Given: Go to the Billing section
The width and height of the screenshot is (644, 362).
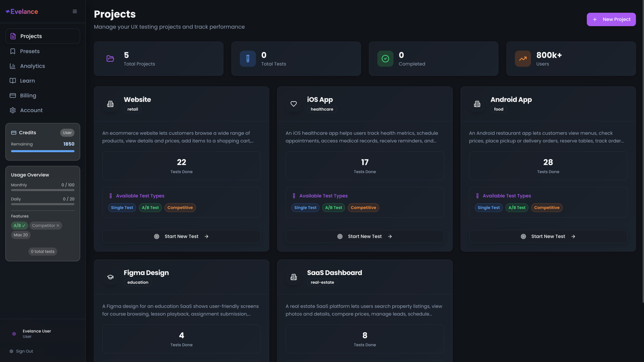Looking at the screenshot, I should 28,96.
